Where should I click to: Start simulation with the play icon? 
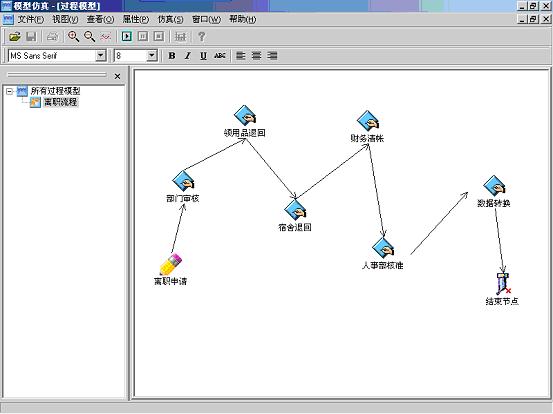point(127,36)
